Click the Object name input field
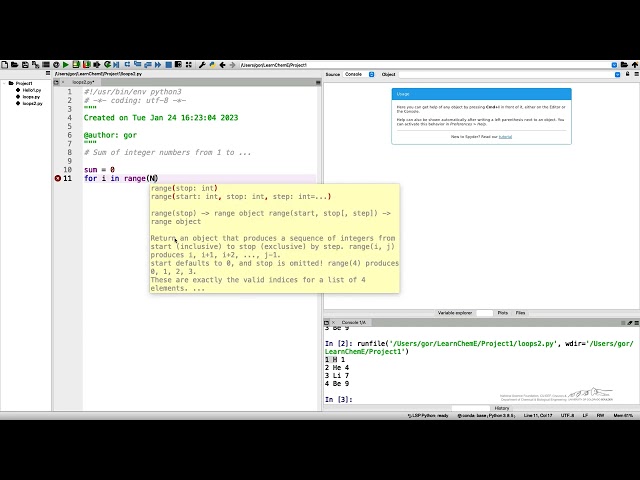The width and height of the screenshot is (640, 480). coord(507,74)
